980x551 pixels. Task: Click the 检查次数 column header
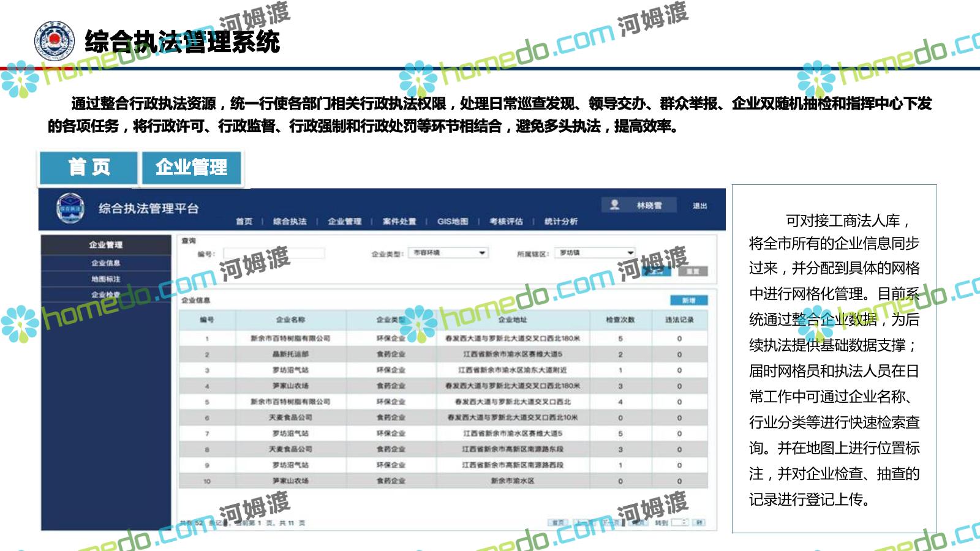click(x=620, y=320)
